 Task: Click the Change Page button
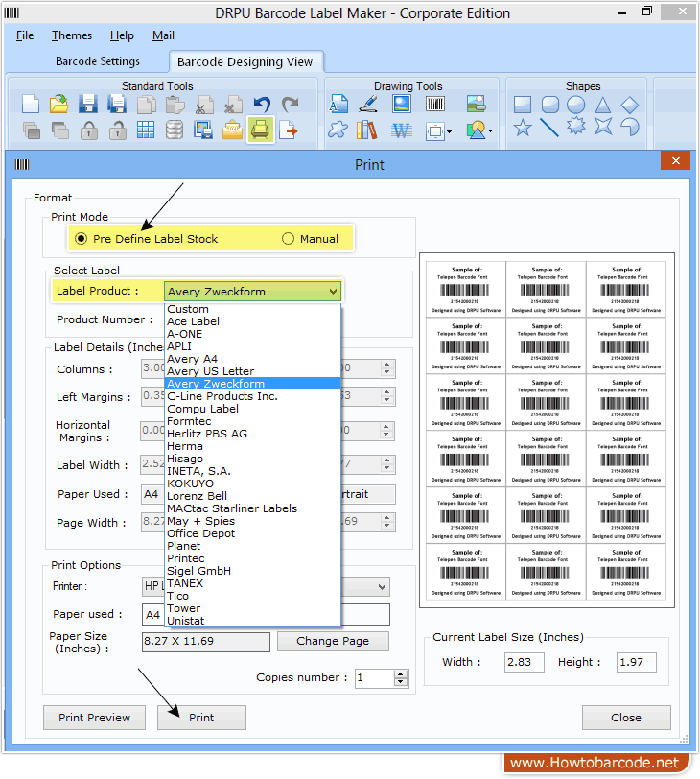pos(333,641)
